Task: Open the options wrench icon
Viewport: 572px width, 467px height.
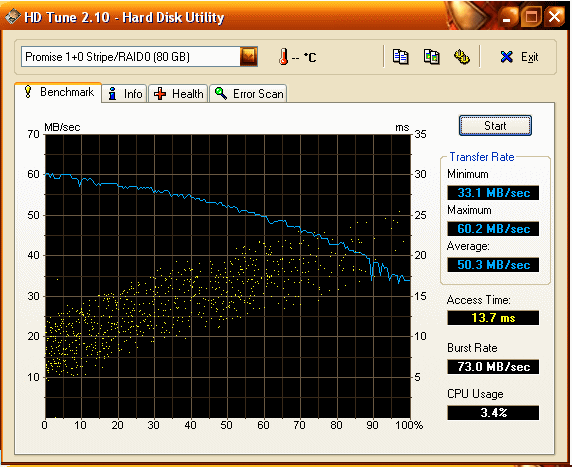Action: (x=462, y=57)
